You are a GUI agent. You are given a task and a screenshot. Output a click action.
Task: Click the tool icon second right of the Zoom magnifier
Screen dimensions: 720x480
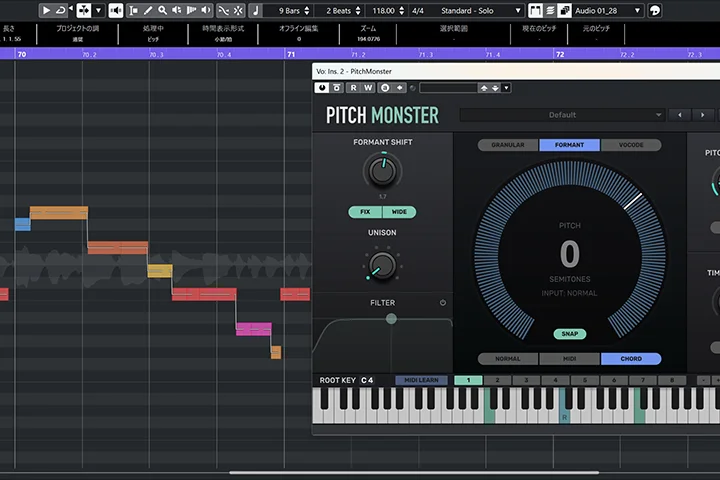click(191, 10)
